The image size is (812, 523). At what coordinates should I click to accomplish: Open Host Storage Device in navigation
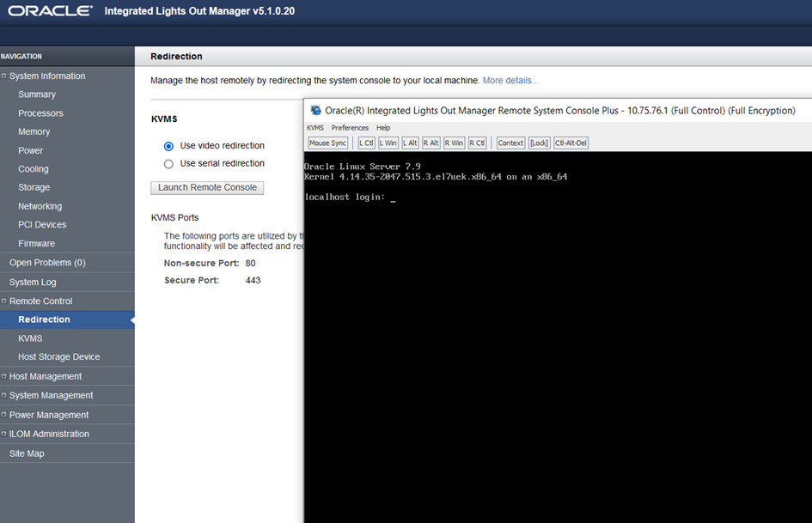point(58,357)
